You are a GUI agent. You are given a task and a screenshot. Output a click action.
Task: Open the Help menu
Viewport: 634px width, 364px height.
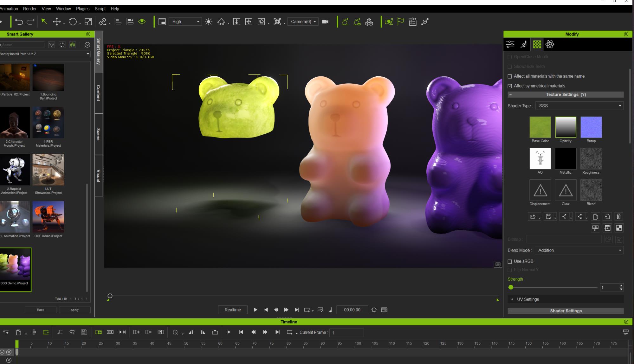pyautogui.click(x=115, y=9)
